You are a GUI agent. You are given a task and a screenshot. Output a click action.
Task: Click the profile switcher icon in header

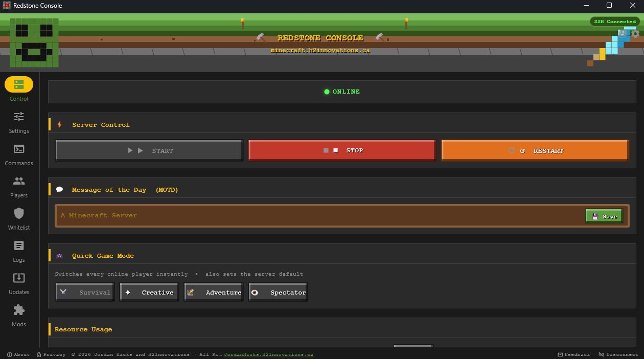(x=623, y=34)
